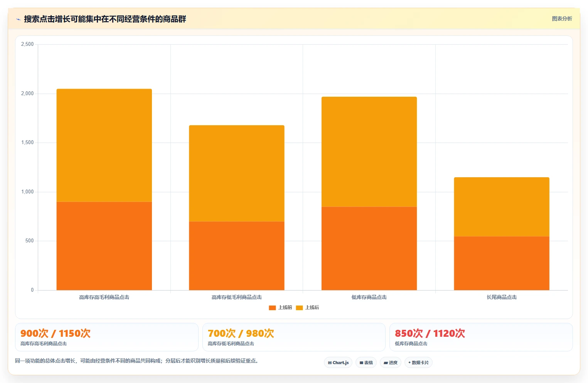Toggle the 上线前 legend item
The width and height of the screenshot is (588, 383).
pyautogui.click(x=280, y=307)
